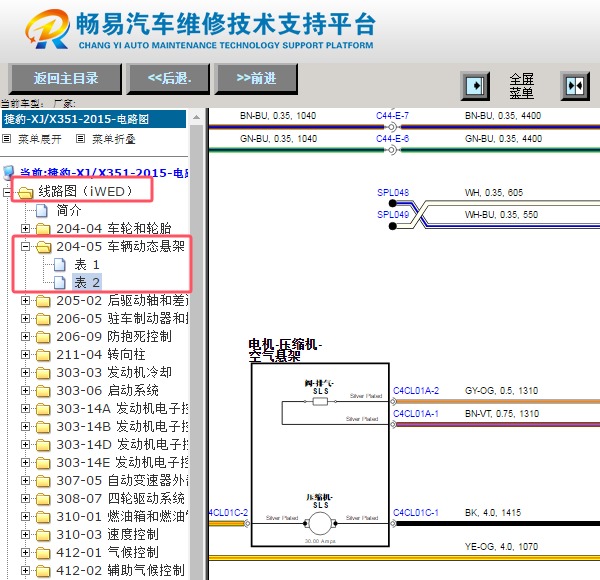Expand the 206-05 驻车制动器 node
Screen dimensions: 600x580
point(25,318)
